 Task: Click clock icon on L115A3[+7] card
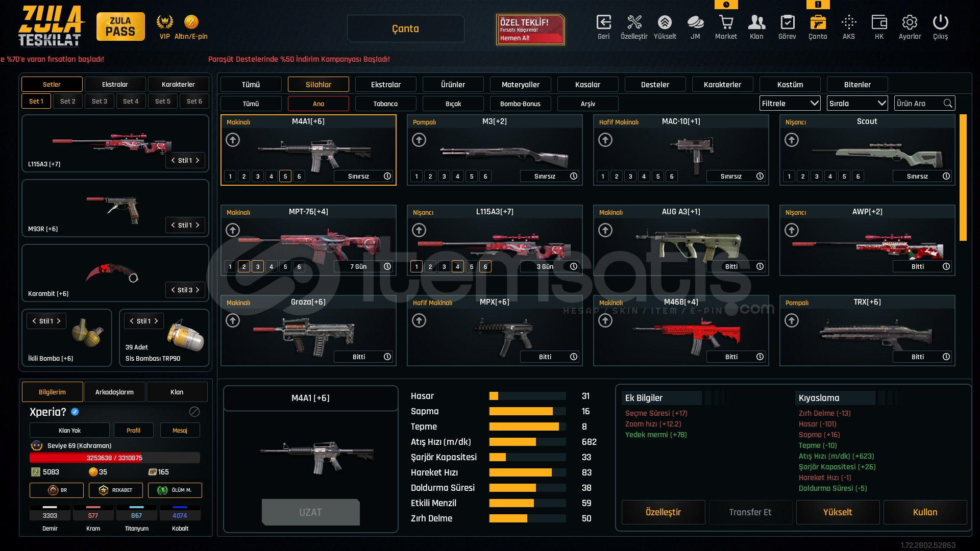(574, 266)
